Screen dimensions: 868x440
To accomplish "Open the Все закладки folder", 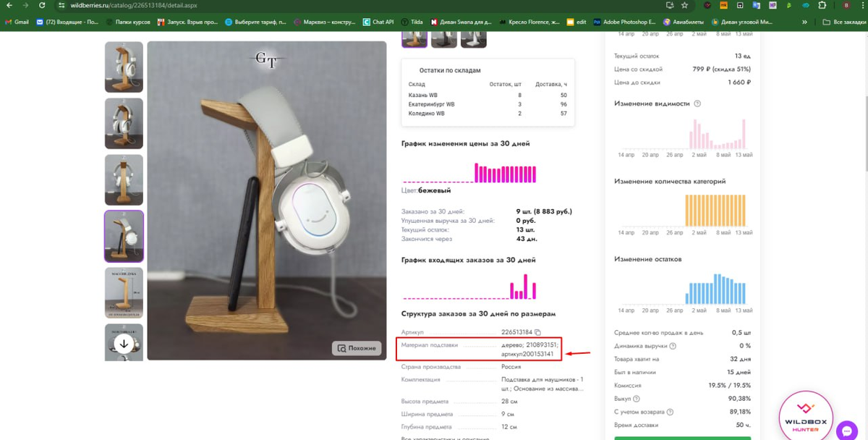I will point(843,22).
